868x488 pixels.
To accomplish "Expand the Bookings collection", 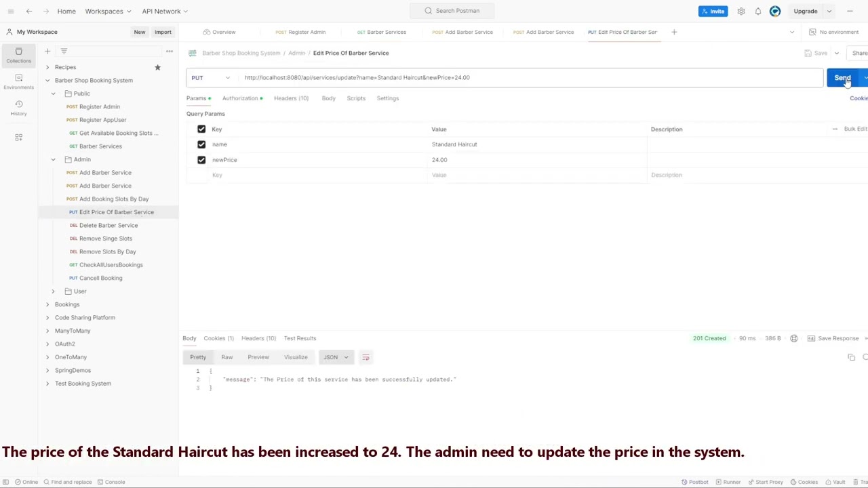I will (47, 304).
